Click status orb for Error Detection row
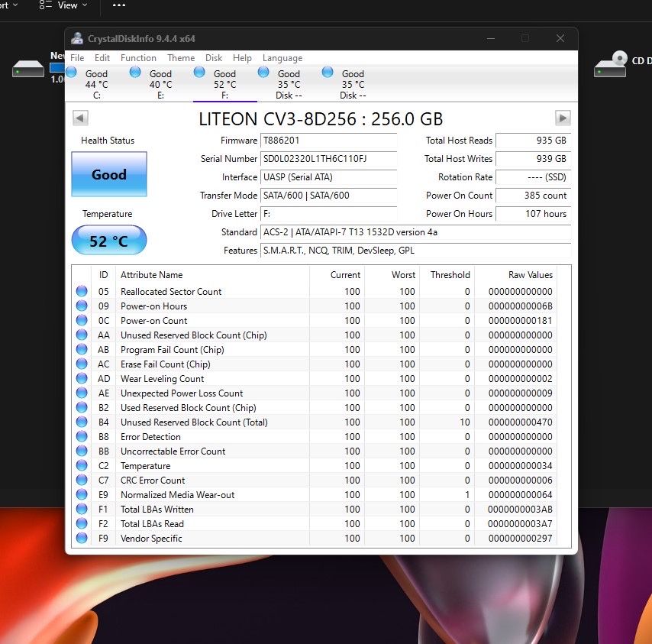652x644 pixels. click(x=82, y=436)
